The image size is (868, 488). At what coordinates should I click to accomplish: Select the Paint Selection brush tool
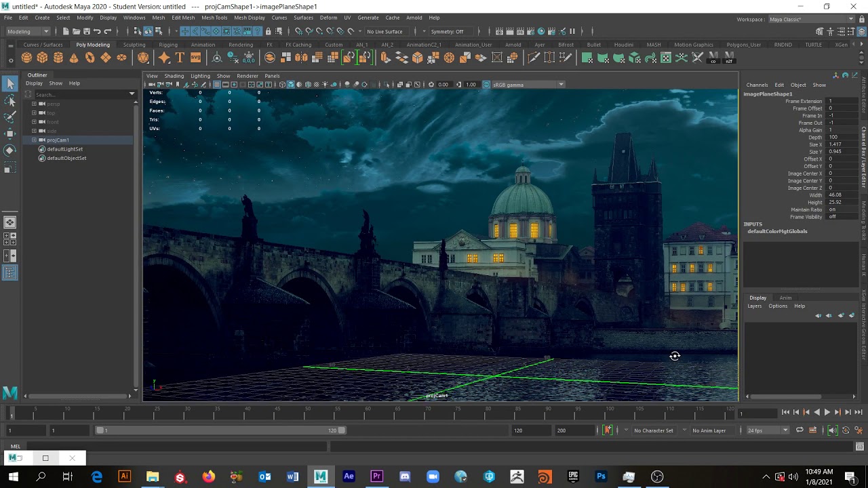coord(9,117)
